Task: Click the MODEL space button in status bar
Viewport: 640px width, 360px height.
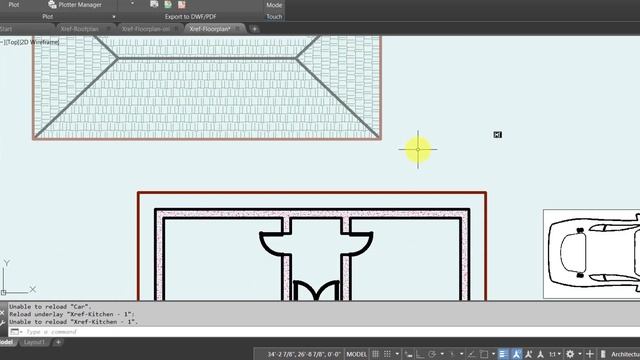Action: (x=357, y=354)
